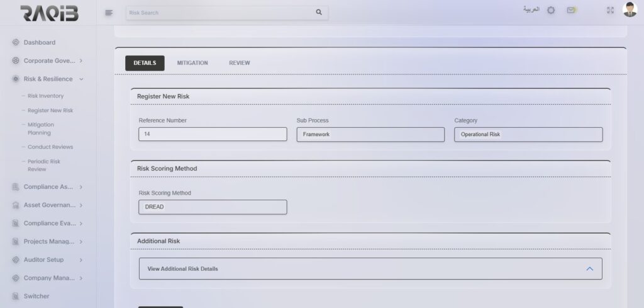The width and height of the screenshot is (644, 308).
Task: Go to Conduct Reviews page
Action: coord(50,147)
